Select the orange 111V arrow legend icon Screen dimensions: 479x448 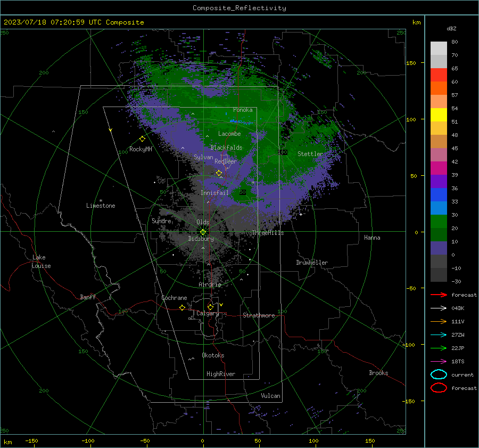pyautogui.click(x=439, y=321)
